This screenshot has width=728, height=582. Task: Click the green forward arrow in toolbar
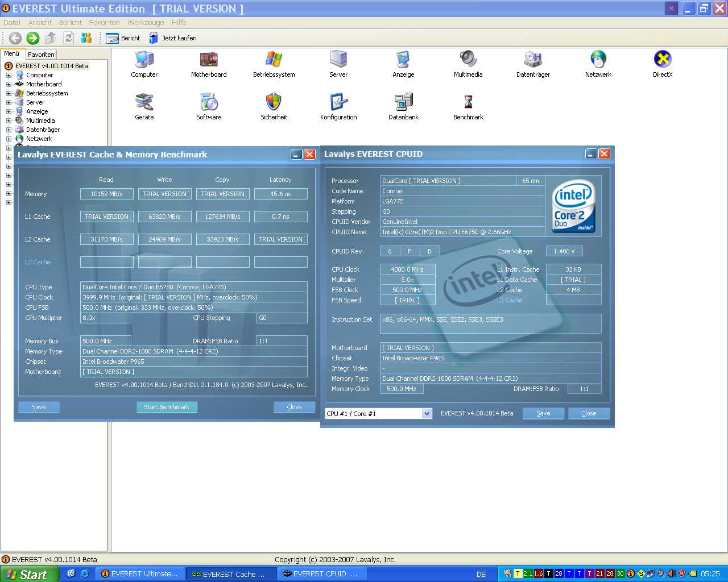[x=33, y=38]
